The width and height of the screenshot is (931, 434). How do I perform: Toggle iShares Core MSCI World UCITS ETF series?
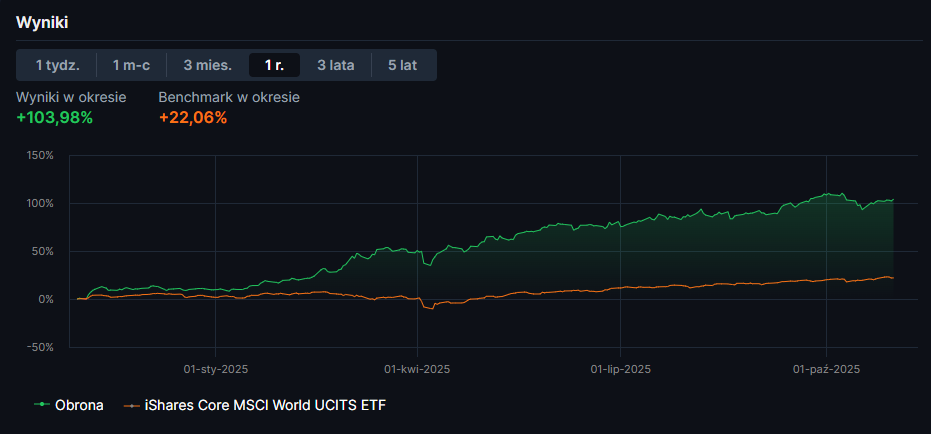tap(265, 405)
